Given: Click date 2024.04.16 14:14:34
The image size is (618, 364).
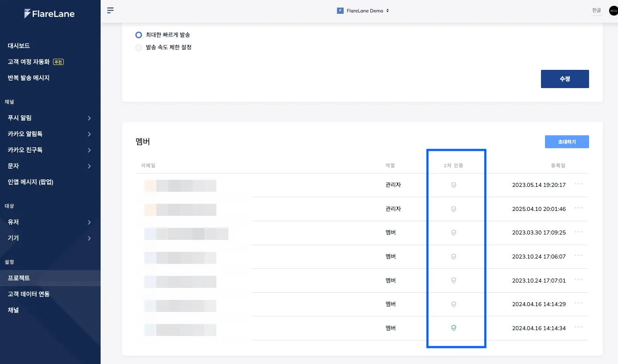Looking at the screenshot, I should 539,328.
